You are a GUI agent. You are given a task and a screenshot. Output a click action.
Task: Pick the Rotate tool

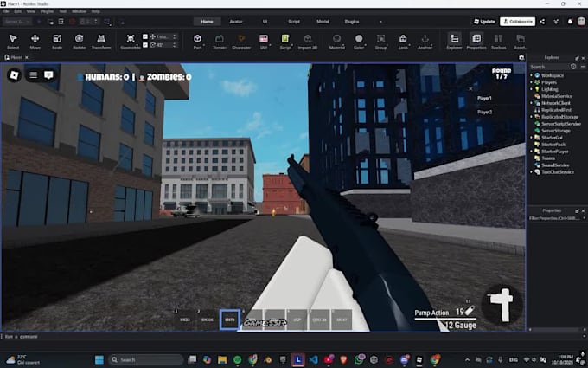80,42
